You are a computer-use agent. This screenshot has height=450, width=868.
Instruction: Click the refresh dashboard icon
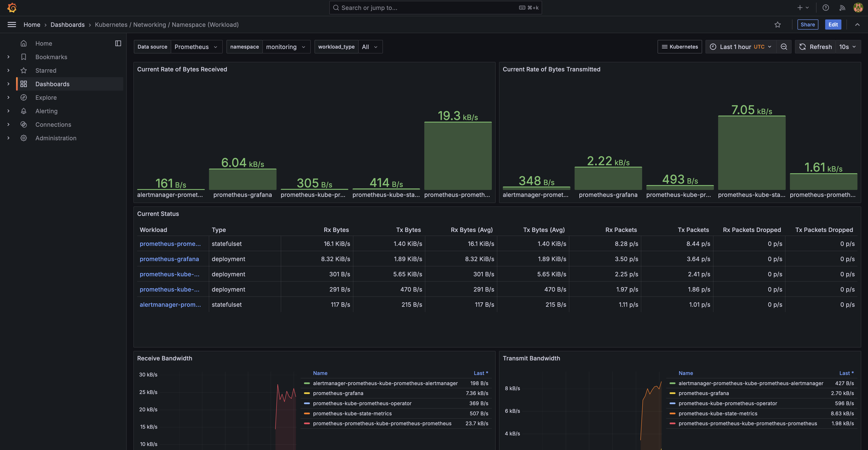coord(803,47)
